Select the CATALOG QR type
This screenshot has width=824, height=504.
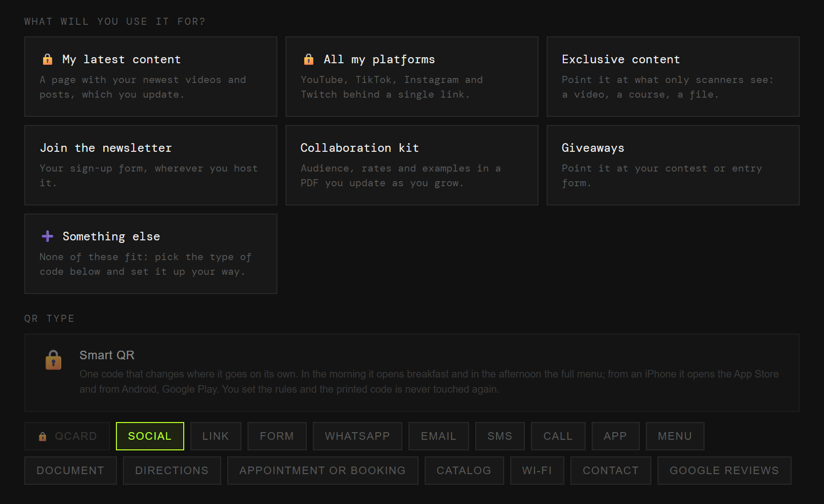(x=464, y=471)
